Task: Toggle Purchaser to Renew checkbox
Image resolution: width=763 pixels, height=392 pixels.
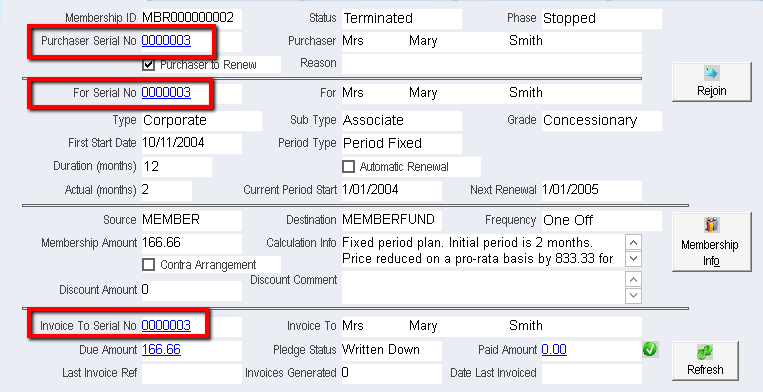Action: 148,65
